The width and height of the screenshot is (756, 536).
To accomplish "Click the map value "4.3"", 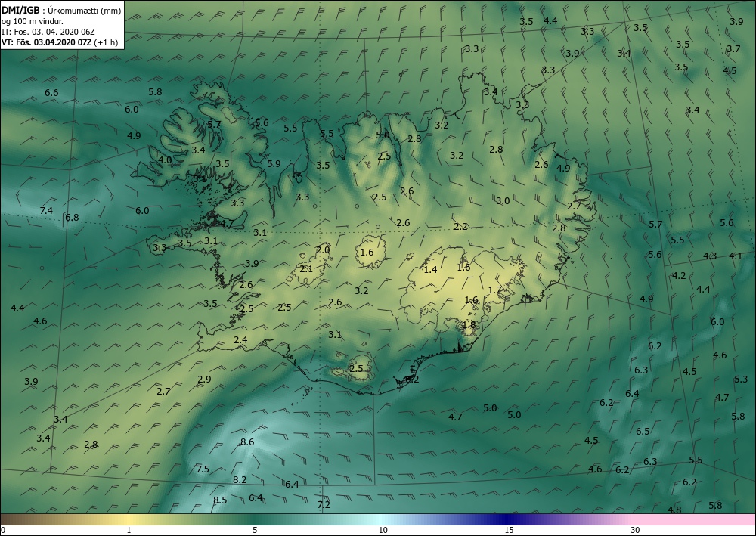I will coord(710,256).
